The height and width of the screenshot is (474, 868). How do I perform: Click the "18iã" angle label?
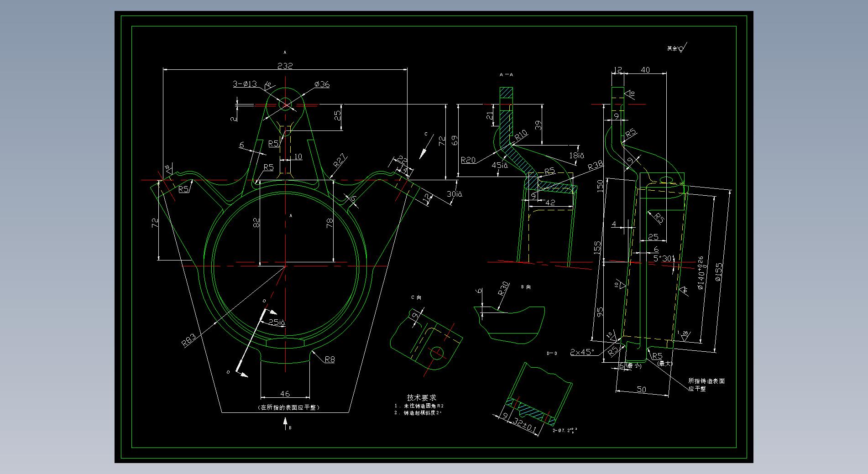coord(576,156)
